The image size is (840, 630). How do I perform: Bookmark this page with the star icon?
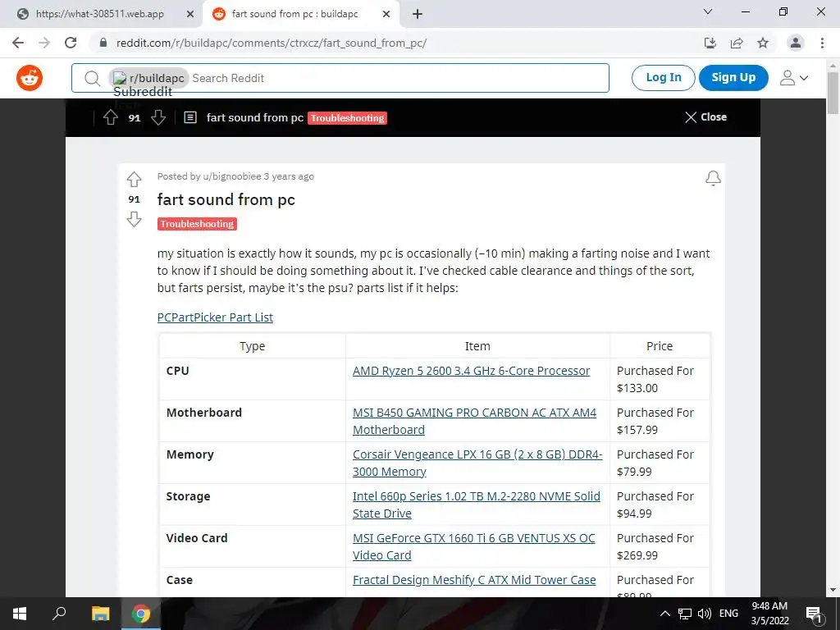(764, 43)
